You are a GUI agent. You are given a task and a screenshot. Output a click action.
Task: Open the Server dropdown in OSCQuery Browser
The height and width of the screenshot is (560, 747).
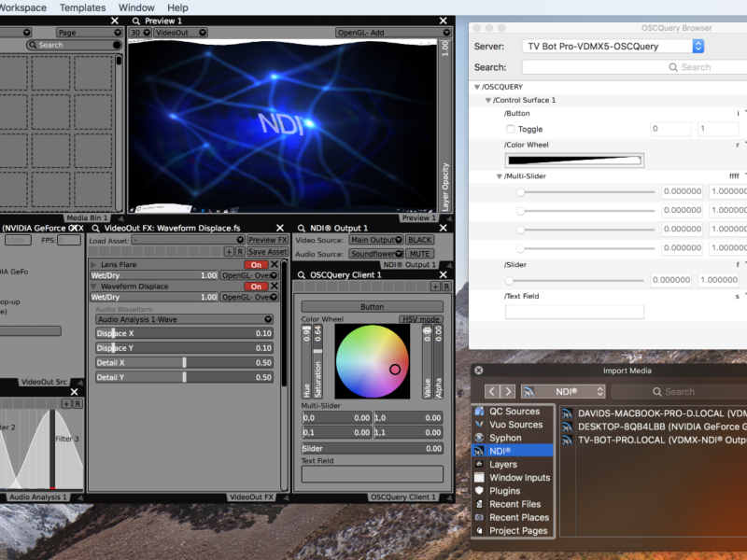click(x=612, y=46)
